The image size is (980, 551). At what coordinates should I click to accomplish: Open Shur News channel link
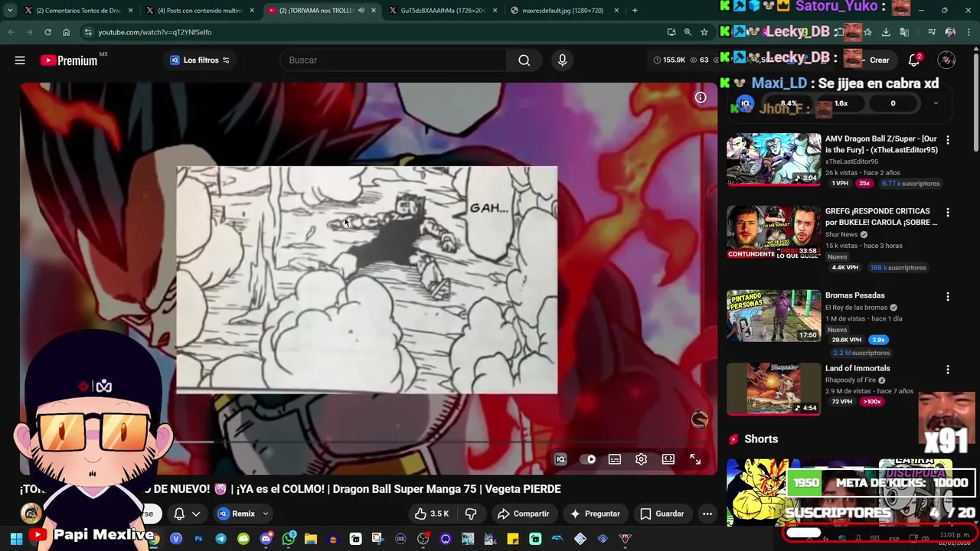click(x=841, y=234)
